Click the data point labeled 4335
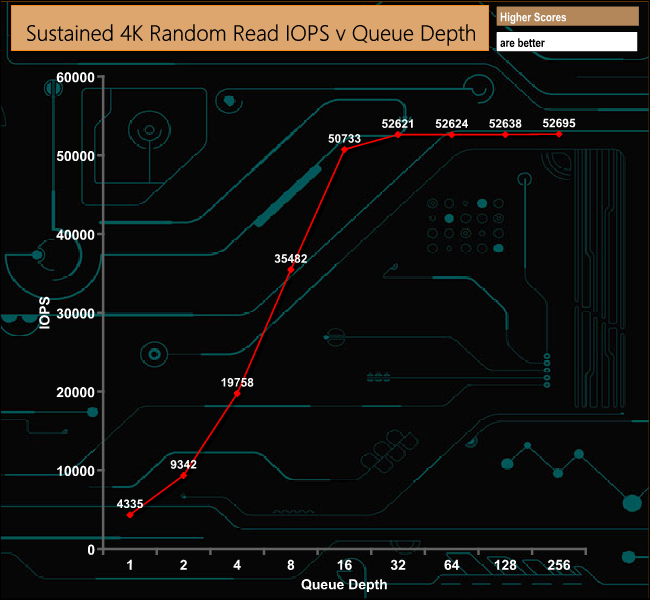 coord(130,515)
